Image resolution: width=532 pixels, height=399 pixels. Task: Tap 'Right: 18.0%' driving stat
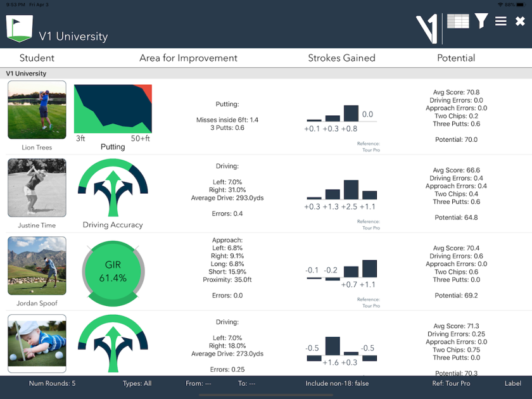tap(227, 346)
